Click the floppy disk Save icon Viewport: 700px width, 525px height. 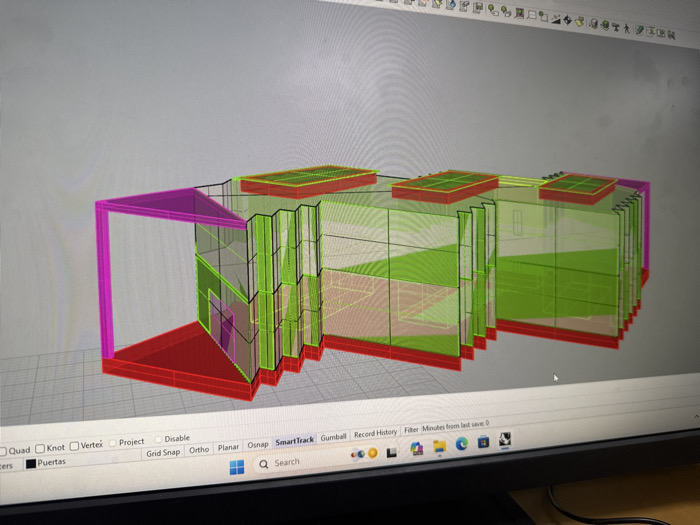point(478,8)
